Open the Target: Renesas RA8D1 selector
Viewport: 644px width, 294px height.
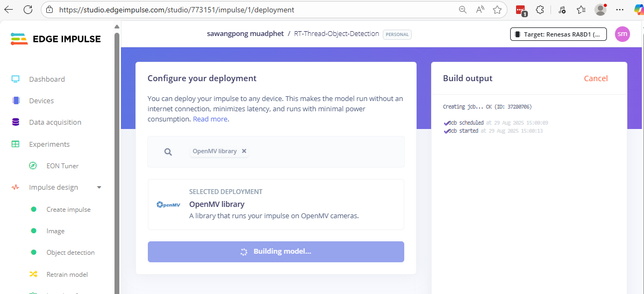558,34
